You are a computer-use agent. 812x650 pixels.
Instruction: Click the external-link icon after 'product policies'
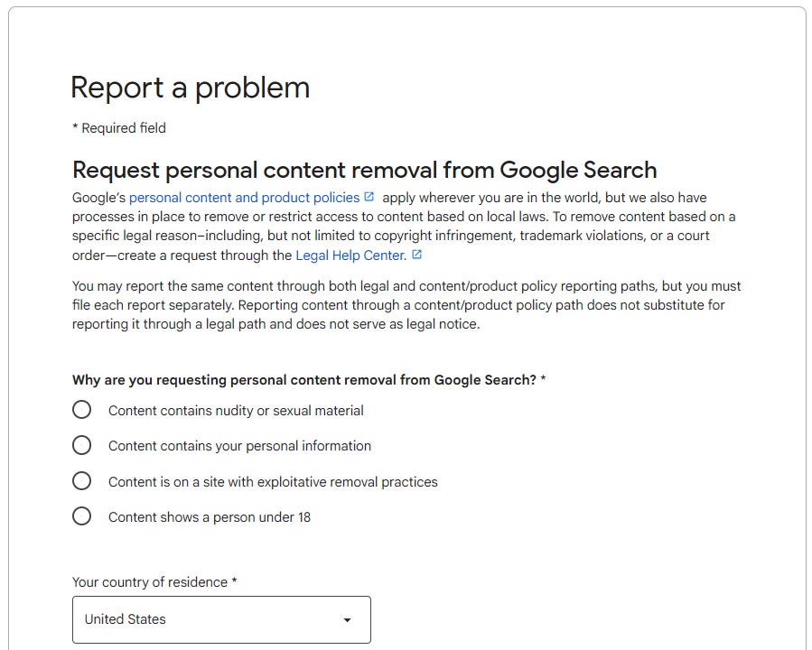point(369,197)
